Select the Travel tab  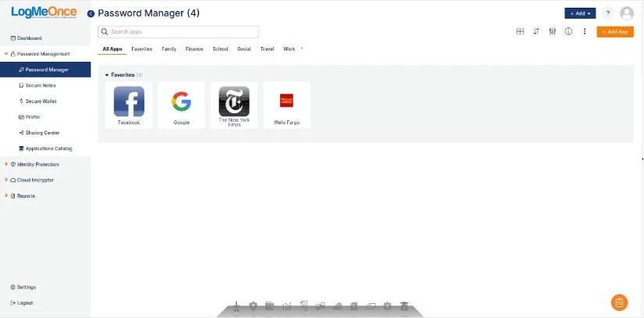point(267,49)
